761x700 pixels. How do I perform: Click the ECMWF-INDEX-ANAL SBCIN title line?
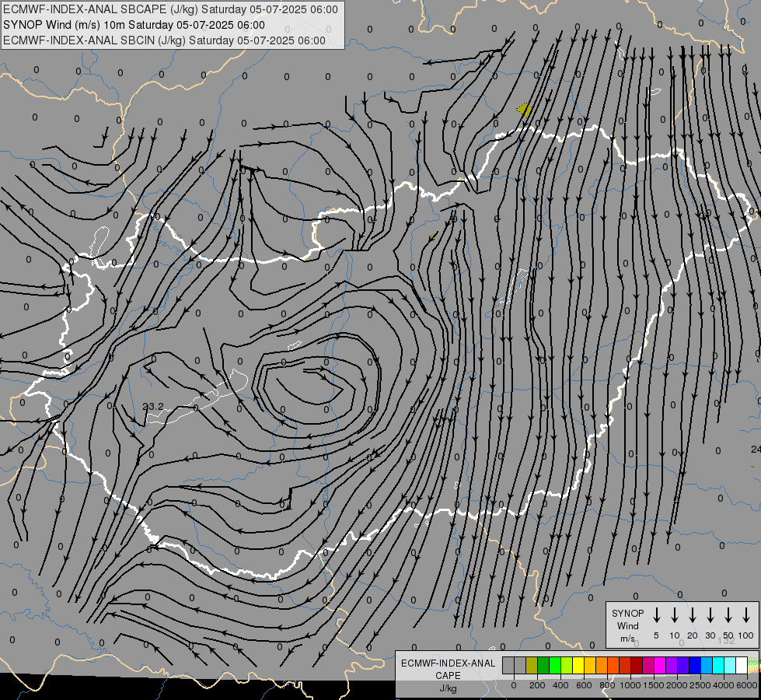coord(164,40)
